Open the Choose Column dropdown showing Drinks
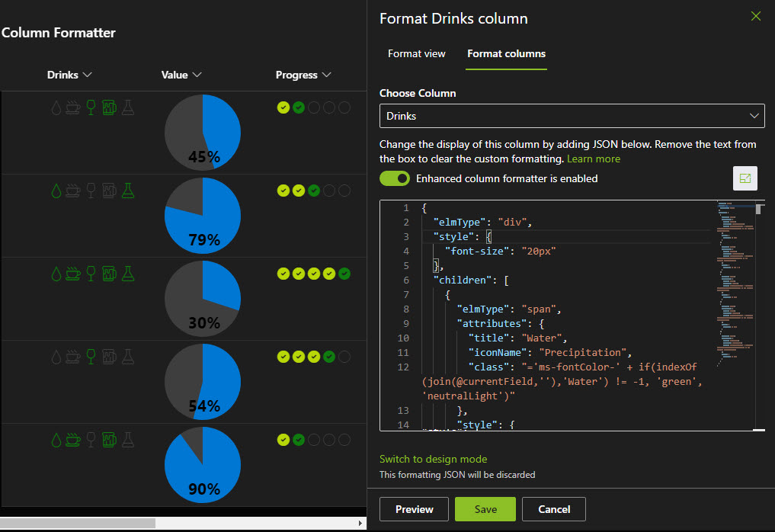The height and width of the screenshot is (532, 775). tap(572, 116)
